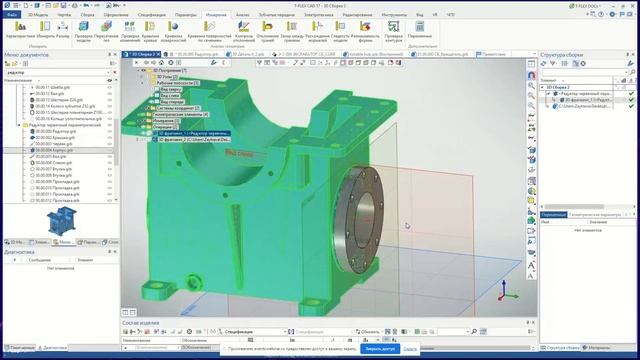The height and width of the screenshot is (360, 640).
Task: Open the Сборка ribbon tab
Action: pos(87,15)
